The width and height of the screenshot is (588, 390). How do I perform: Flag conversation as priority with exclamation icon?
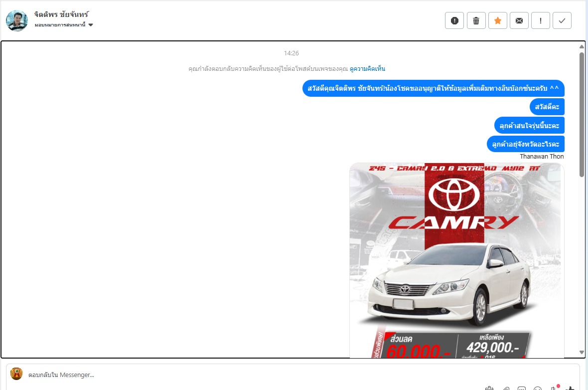click(x=541, y=21)
